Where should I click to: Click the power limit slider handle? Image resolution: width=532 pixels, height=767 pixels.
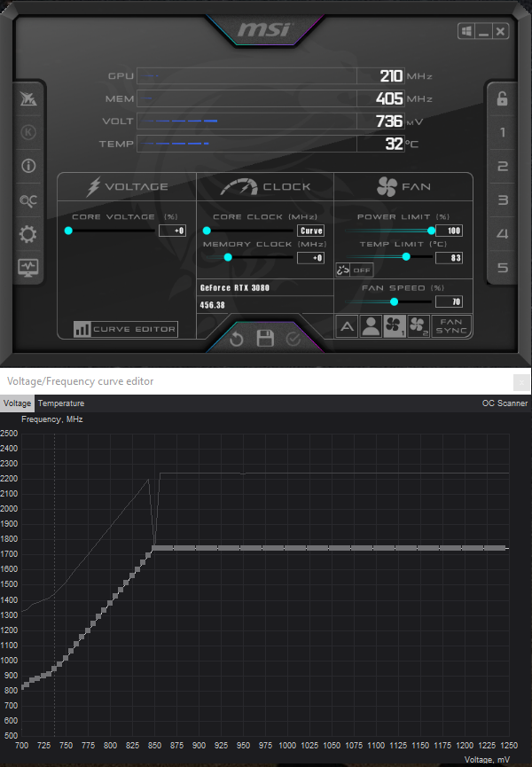tap(431, 231)
